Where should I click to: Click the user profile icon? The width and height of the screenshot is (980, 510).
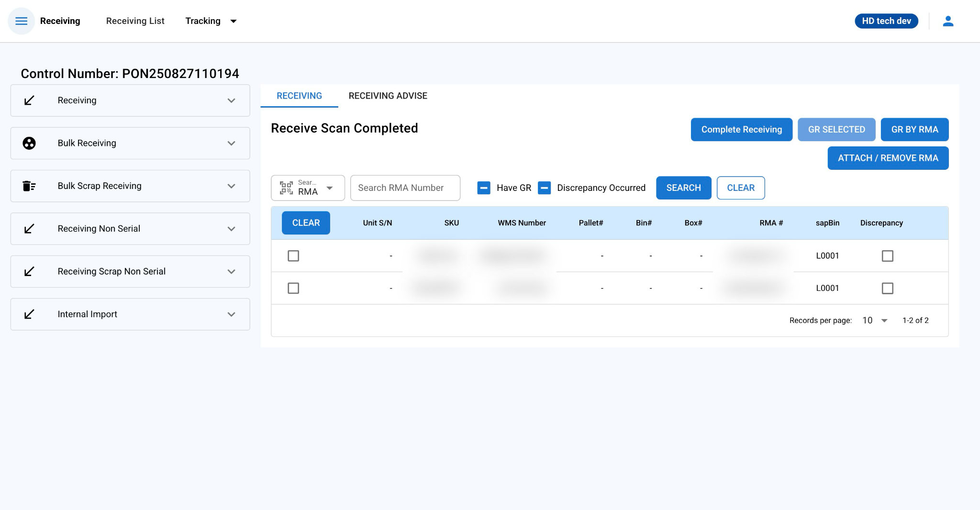click(948, 21)
